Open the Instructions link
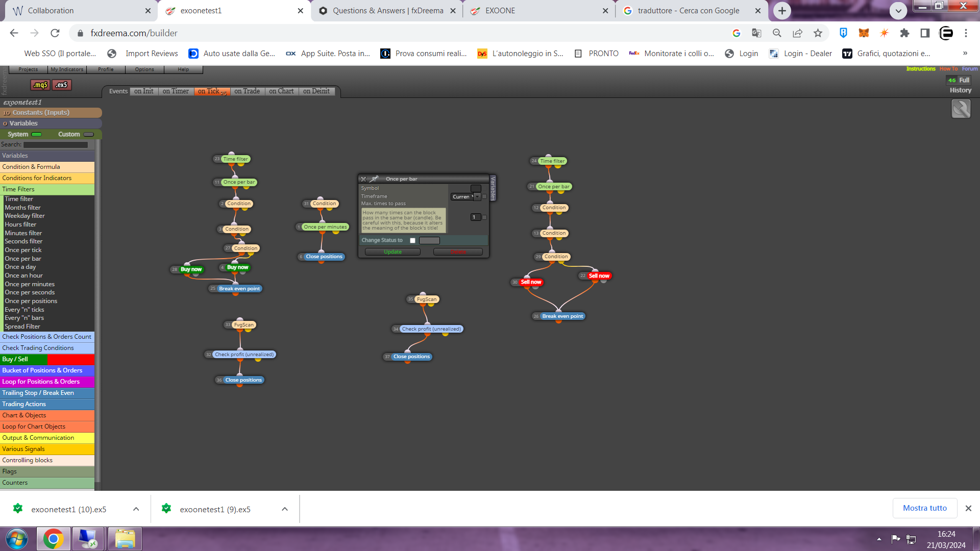 (921, 69)
